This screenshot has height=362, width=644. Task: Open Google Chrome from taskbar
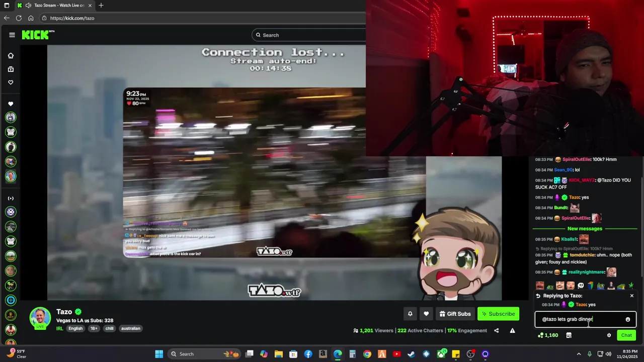pos(367,354)
